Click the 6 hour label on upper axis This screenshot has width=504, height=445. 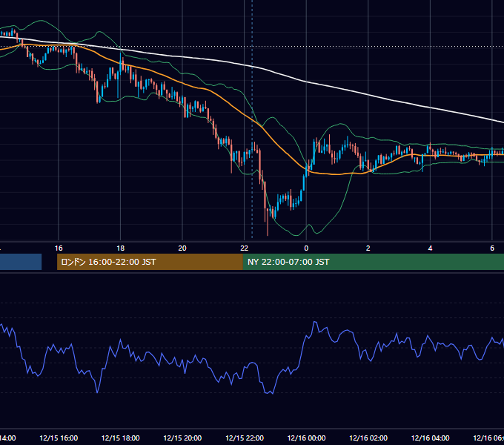pyautogui.click(x=492, y=248)
